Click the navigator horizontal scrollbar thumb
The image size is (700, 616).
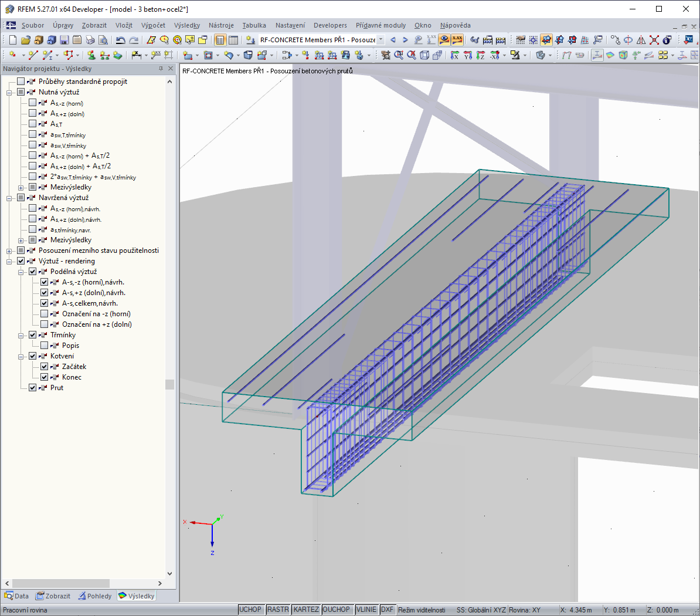61,583
